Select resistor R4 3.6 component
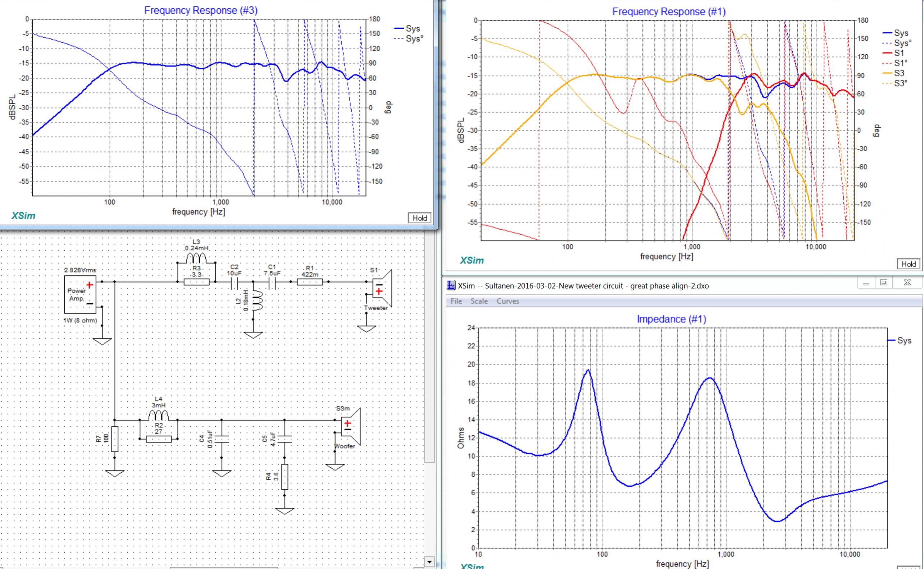The height and width of the screenshot is (569, 924). point(285,476)
